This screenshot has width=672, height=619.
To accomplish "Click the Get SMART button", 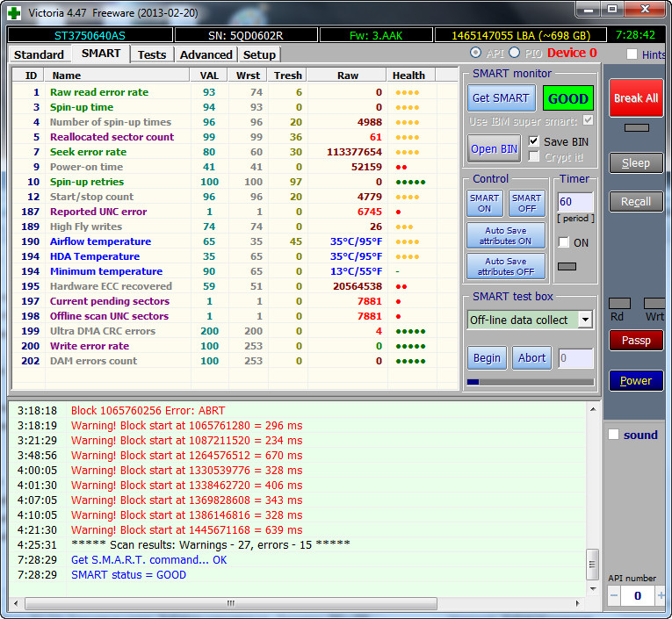I will tap(500, 98).
